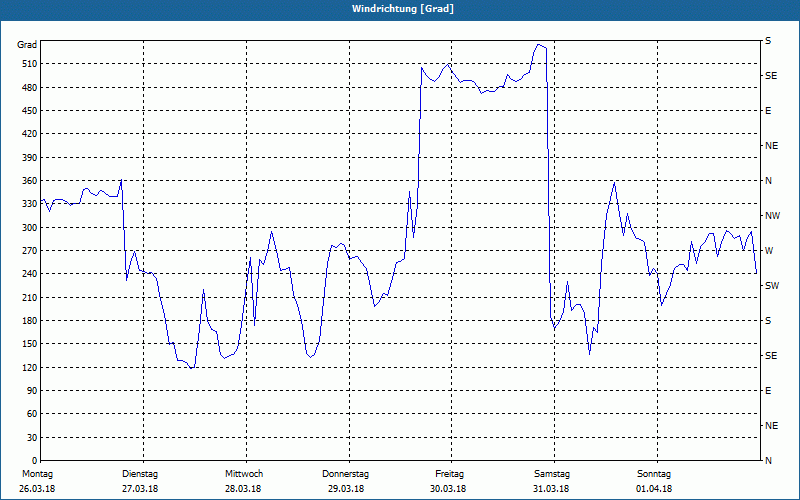Select the Montag day label
The height and width of the screenshot is (500, 800).
coord(37,474)
